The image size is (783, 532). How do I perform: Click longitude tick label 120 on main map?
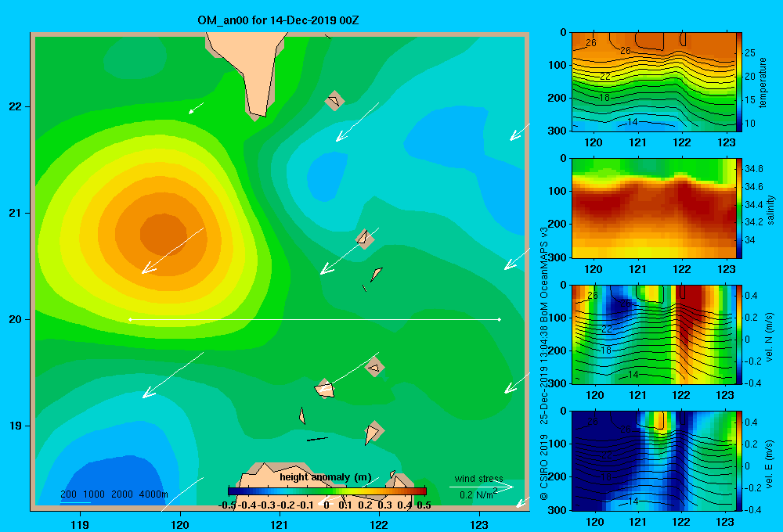pyautogui.click(x=180, y=524)
